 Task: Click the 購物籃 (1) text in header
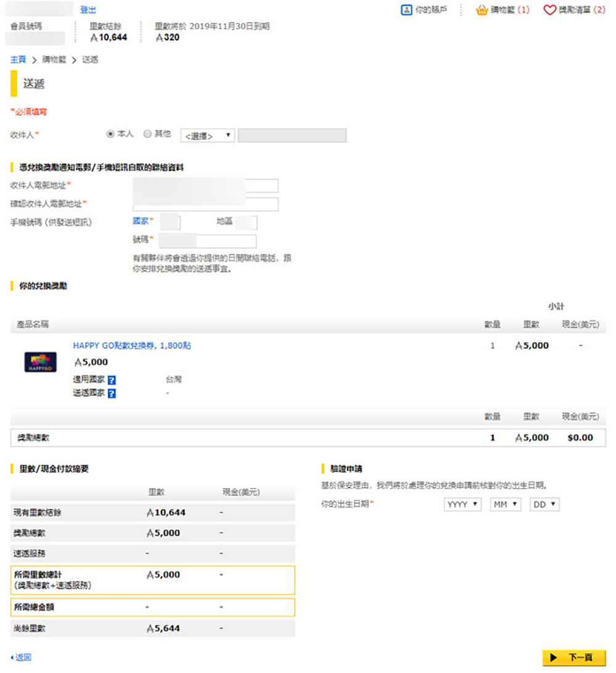click(510, 10)
